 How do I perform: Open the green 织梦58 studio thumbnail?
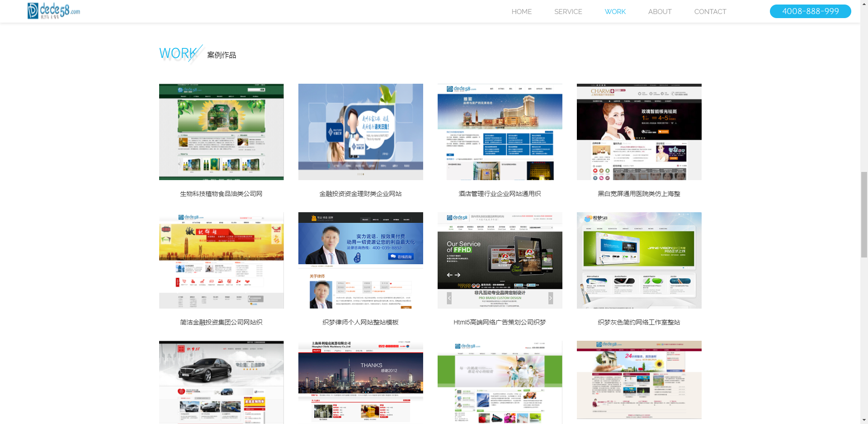click(x=639, y=260)
